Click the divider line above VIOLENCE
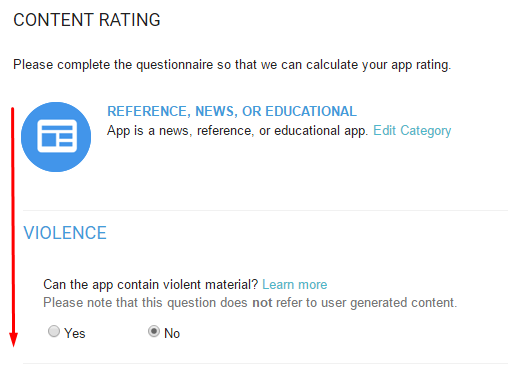The width and height of the screenshot is (508, 373). point(265,210)
